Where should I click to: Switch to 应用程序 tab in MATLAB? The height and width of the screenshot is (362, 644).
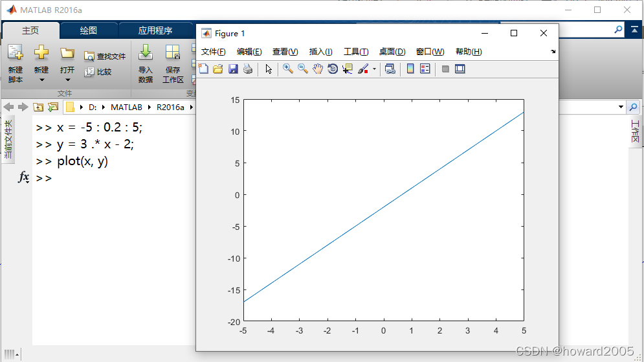click(155, 30)
